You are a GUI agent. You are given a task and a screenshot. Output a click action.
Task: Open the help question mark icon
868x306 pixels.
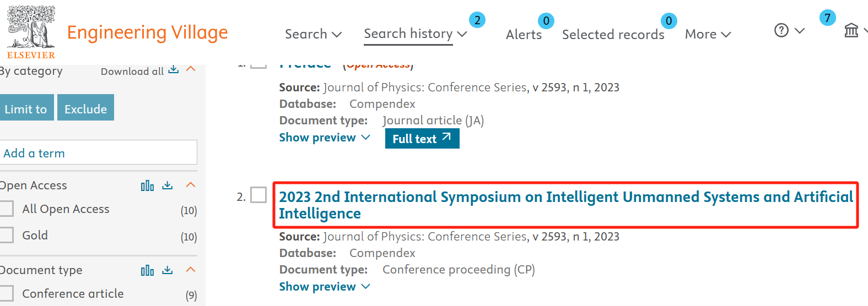pos(781,30)
